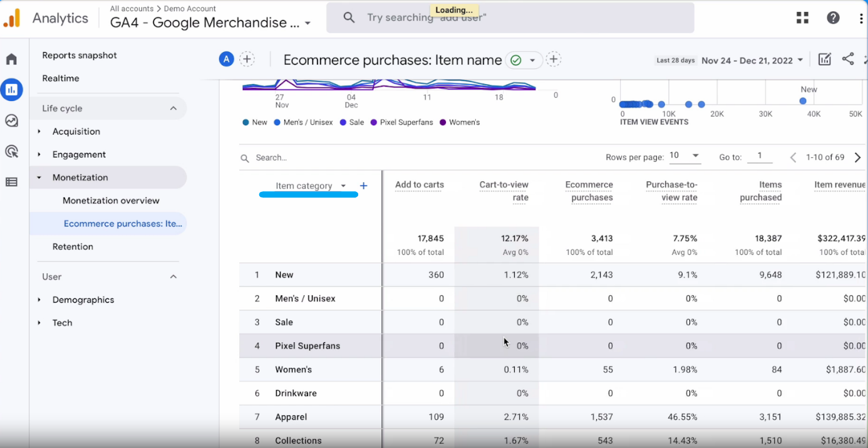Open the Explore icon in left rail
The height and width of the screenshot is (448, 868).
[x=11, y=121]
